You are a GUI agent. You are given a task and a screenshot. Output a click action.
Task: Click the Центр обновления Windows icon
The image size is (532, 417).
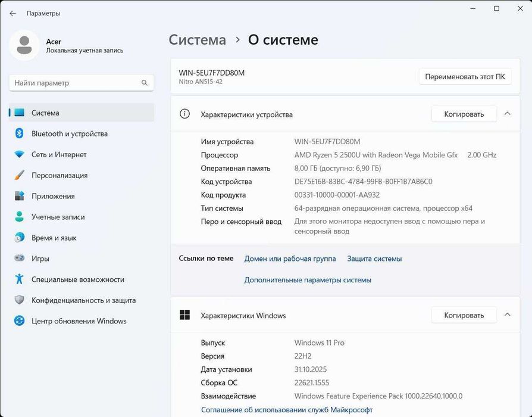pos(19,321)
